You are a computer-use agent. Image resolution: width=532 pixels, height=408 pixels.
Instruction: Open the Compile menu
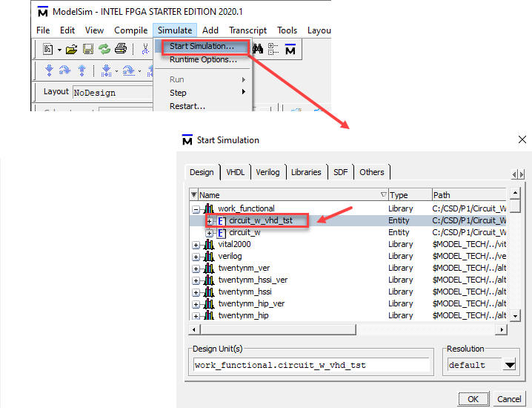point(131,30)
